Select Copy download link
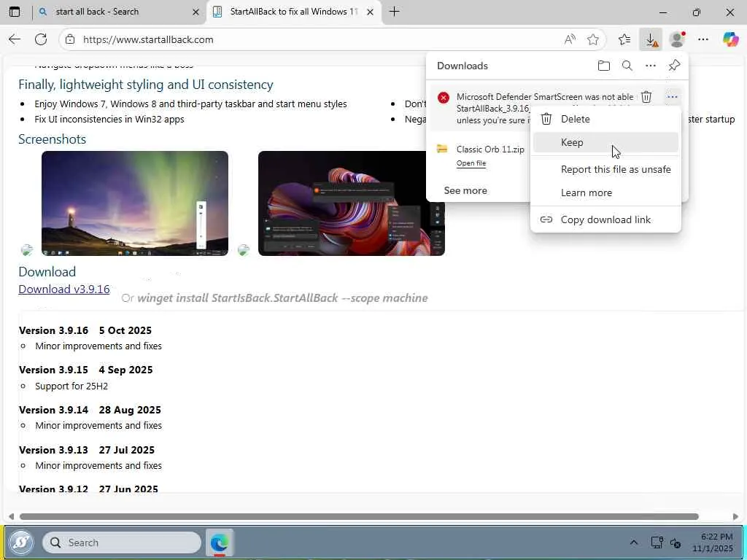Screen dimensions: 747x560 coord(605,219)
